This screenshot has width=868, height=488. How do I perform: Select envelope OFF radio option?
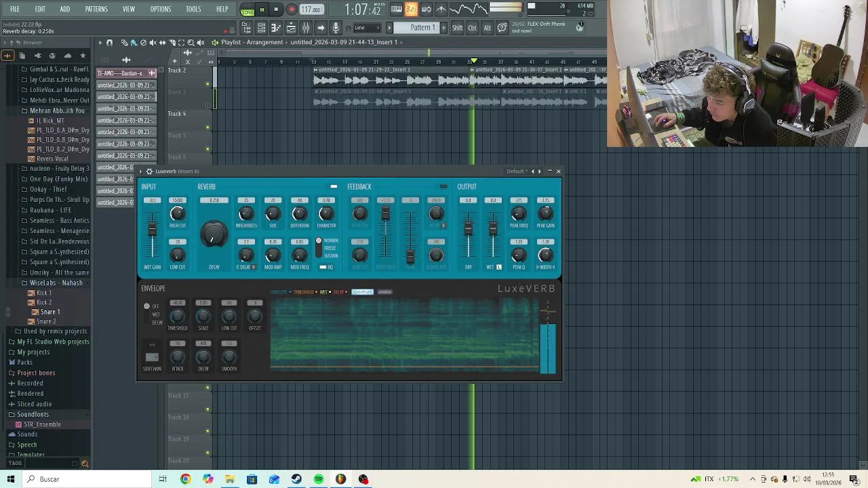(146, 306)
